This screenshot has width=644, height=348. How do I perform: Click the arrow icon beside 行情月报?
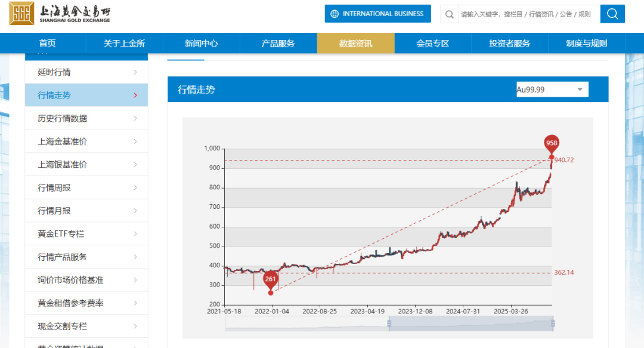[135, 211]
